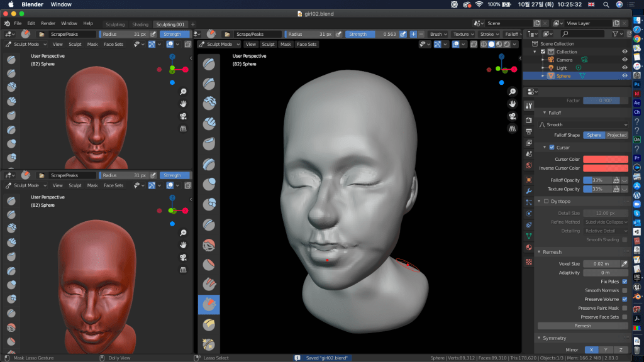Open the Falloff curve type Smooth dropdown

[582, 124]
